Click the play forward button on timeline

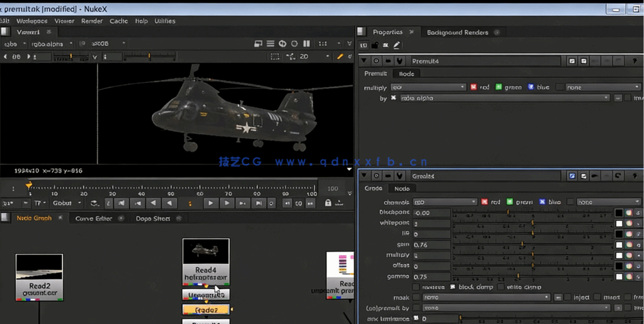pos(211,203)
